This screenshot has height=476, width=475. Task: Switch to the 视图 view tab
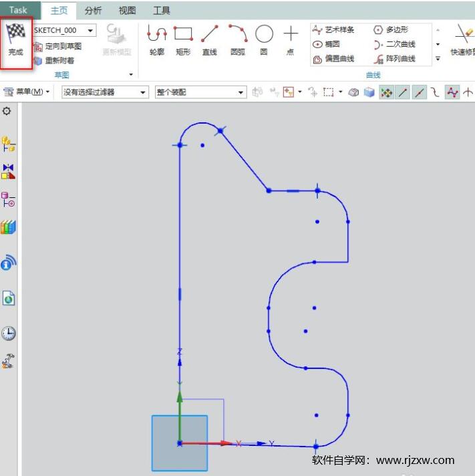pyautogui.click(x=127, y=11)
